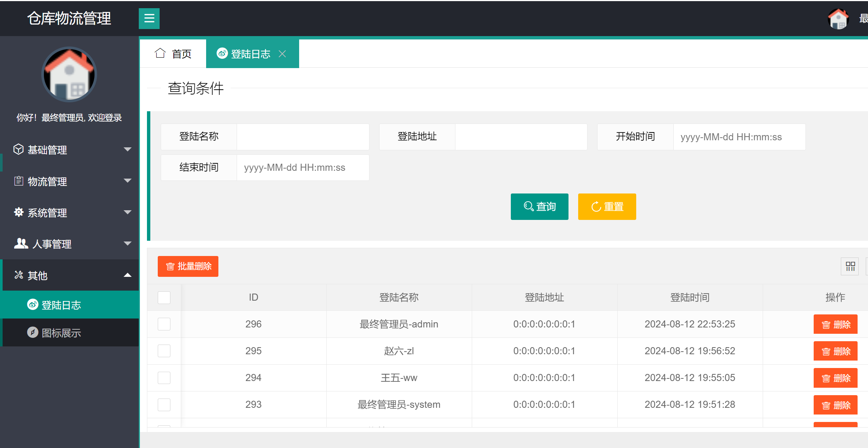Screen dimensions: 868x448
Task: Click the large profile avatar in sidebar
Action: pos(69,74)
